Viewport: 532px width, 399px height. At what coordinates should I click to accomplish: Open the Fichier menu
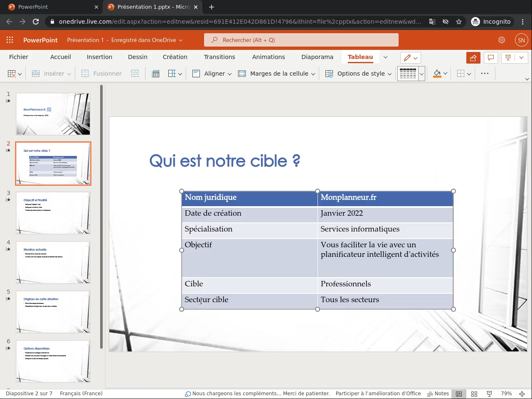tap(19, 57)
